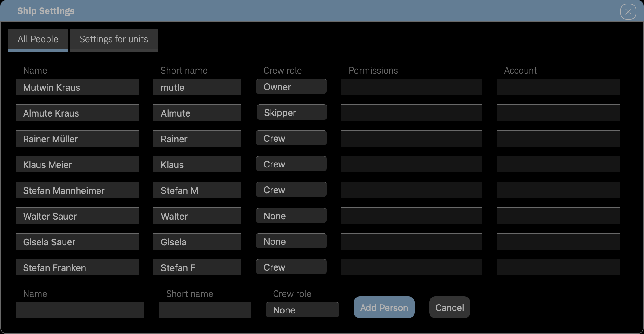
Task: Open the crew role dropdown for Mutwin Kraus
Action: click(291, 86)
